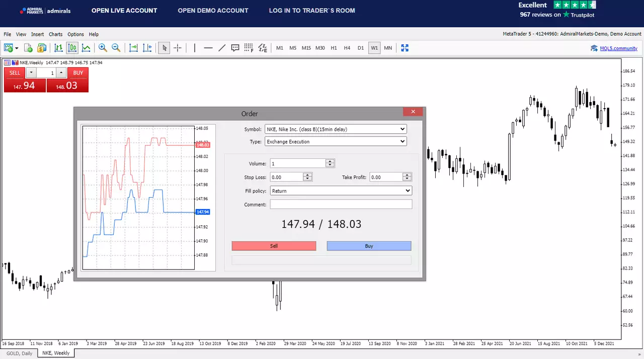The height and width of the screenshot is (359, 644).
Task: Open Trustpilot reviews badge
Action: (x=557, y=10)
